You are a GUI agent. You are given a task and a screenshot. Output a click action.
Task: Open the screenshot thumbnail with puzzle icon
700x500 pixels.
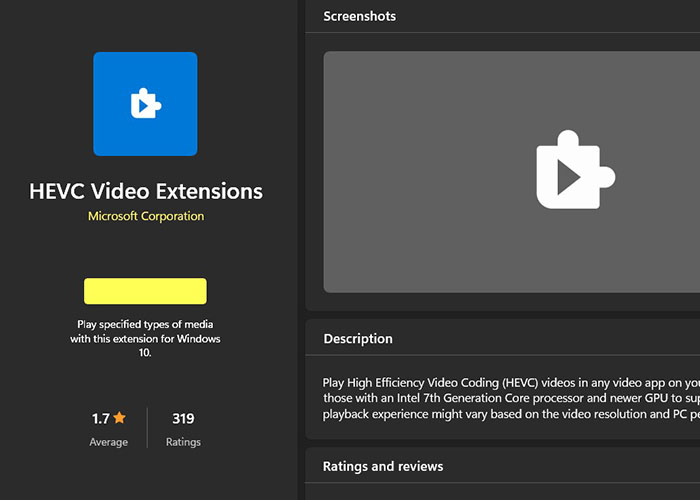tap(512, 172)
